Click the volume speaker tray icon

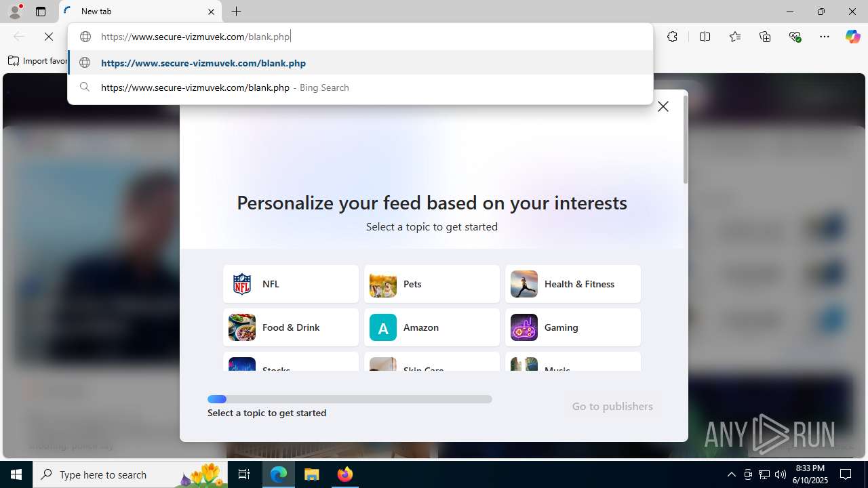pos(781,474)
